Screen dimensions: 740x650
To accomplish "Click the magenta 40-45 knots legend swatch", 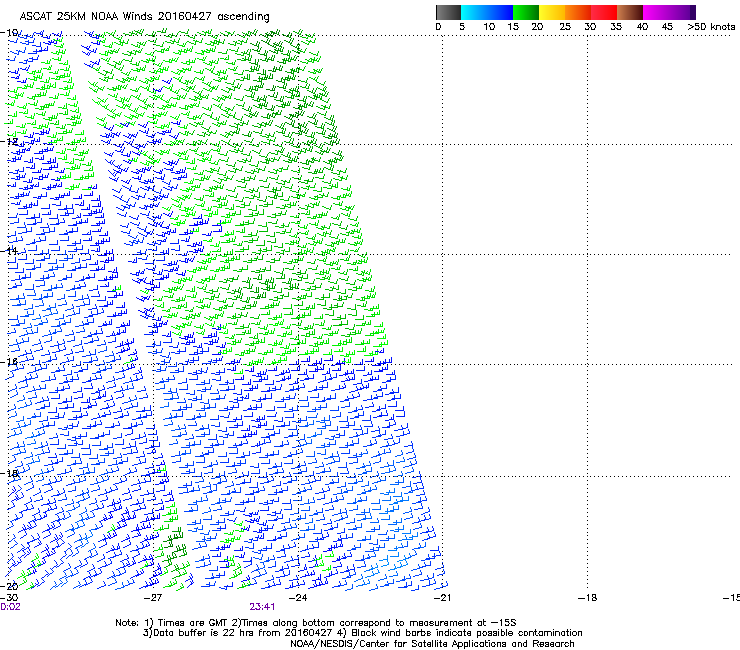I will pos(656,12).
